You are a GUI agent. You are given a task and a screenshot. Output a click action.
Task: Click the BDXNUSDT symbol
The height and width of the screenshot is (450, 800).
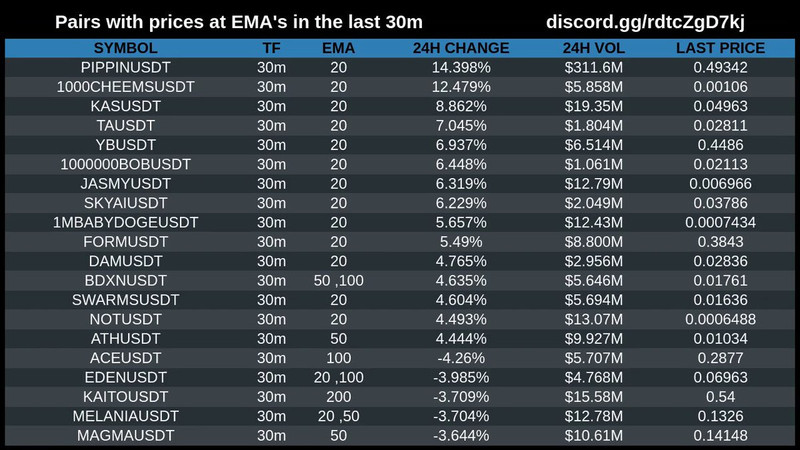tap(126, 280)
